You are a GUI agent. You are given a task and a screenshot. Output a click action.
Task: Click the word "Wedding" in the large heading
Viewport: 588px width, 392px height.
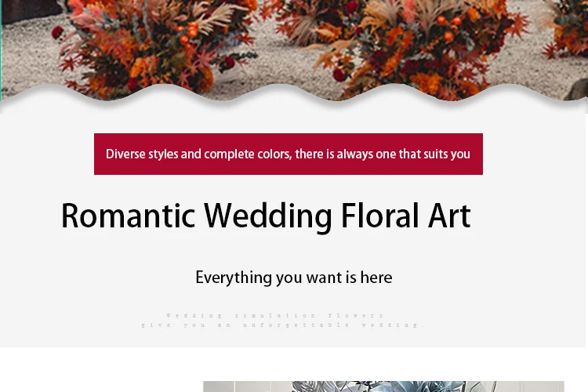[x=268, y=217]
